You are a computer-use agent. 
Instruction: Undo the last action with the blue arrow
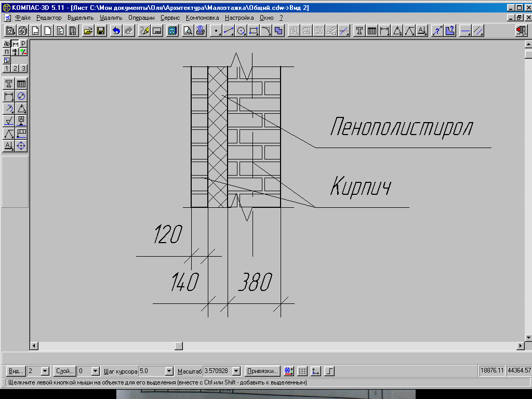point(116,31)
